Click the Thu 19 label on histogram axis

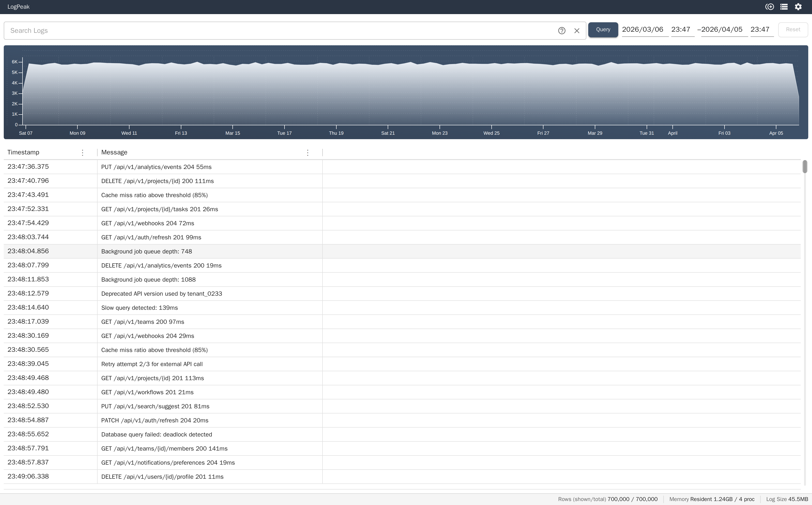pyautogui.click(x=336, y=133)
